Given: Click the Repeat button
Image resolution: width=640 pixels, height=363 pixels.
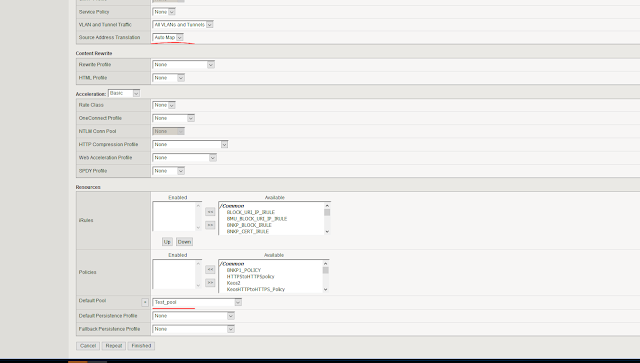Looking at the screenshot, I should (x=114, y=346).
